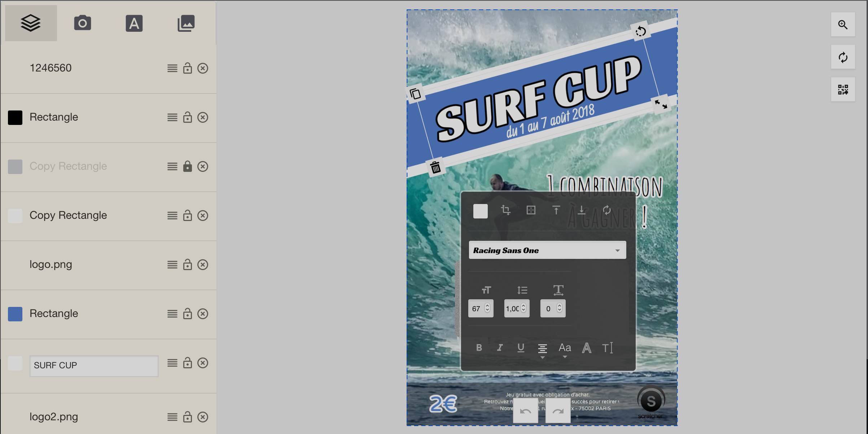The height and width of the screenshot is (434, 868).
Task: Toggle lock on 1246560 layer
Action: (187, 68)
